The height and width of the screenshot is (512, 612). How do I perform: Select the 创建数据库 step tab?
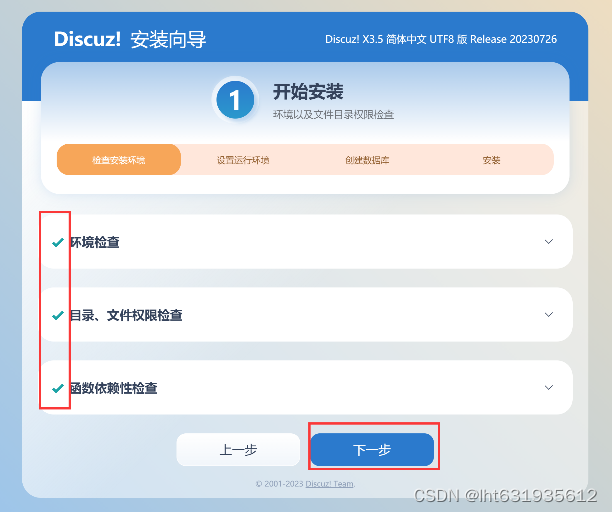[x=367, y=160]
